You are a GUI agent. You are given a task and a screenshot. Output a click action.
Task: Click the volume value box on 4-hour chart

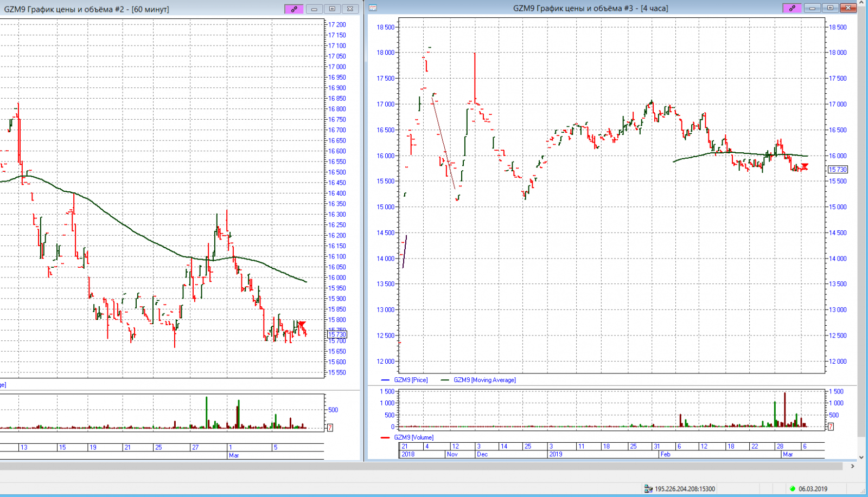830,427
